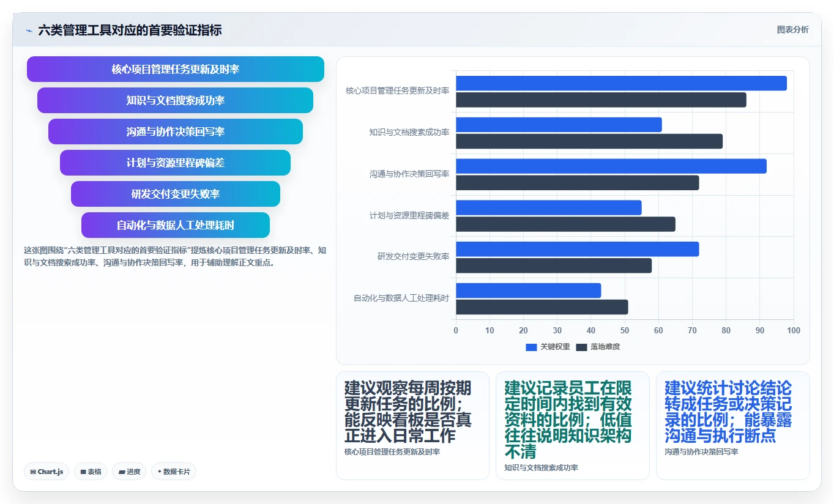Click the 核心项目管理任务更新及时率 chart axis label
Viewport: 834px width, 504px height.
(x=397, y=91)
